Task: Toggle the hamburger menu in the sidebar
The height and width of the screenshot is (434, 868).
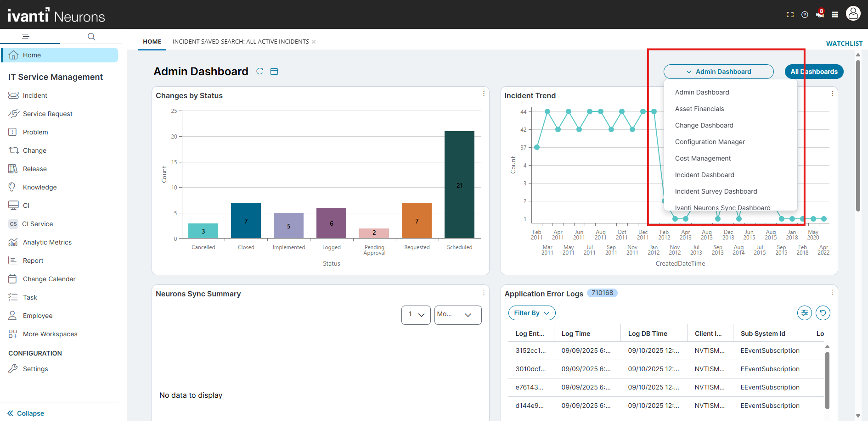Action: 26,37
